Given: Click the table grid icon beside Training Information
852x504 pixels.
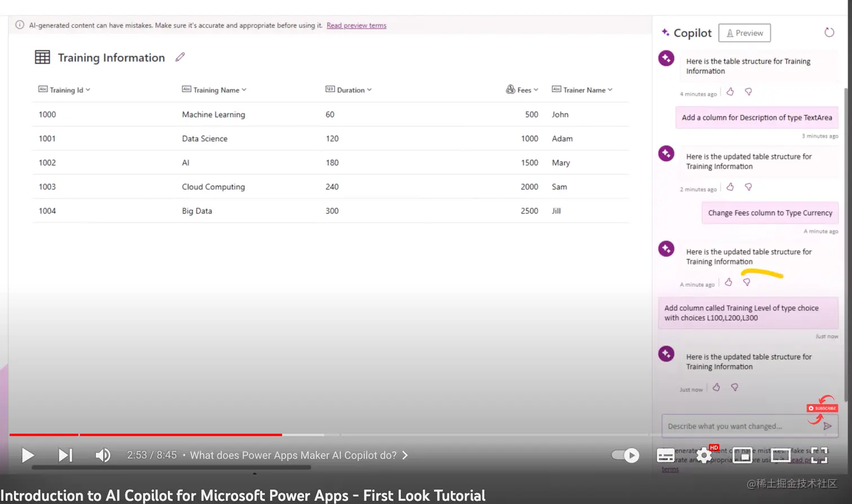Looking at the screenshot, I should pyautogui.click(x=42, y=57).
